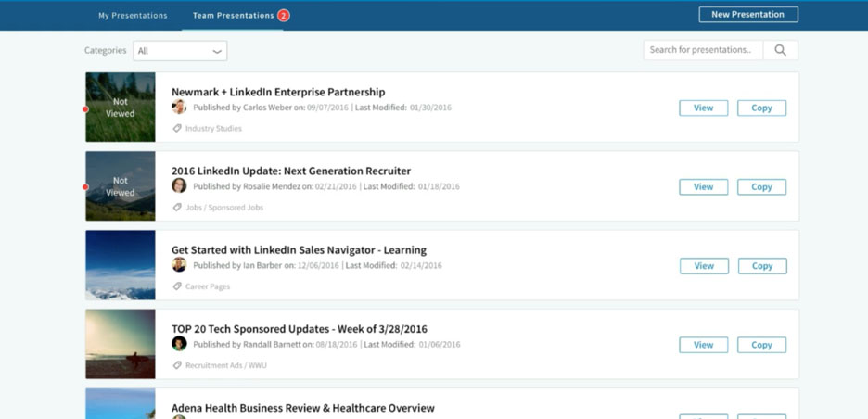The image size is (868, 419).
Task: Open the Sales Navigator mountain thumbnail
Action: click(x=121, y=265)
